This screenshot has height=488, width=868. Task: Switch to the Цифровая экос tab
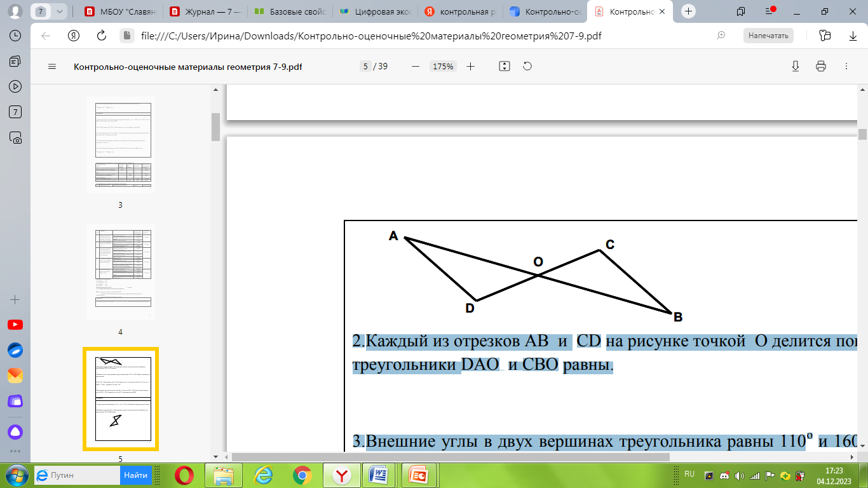pos(374,11)
